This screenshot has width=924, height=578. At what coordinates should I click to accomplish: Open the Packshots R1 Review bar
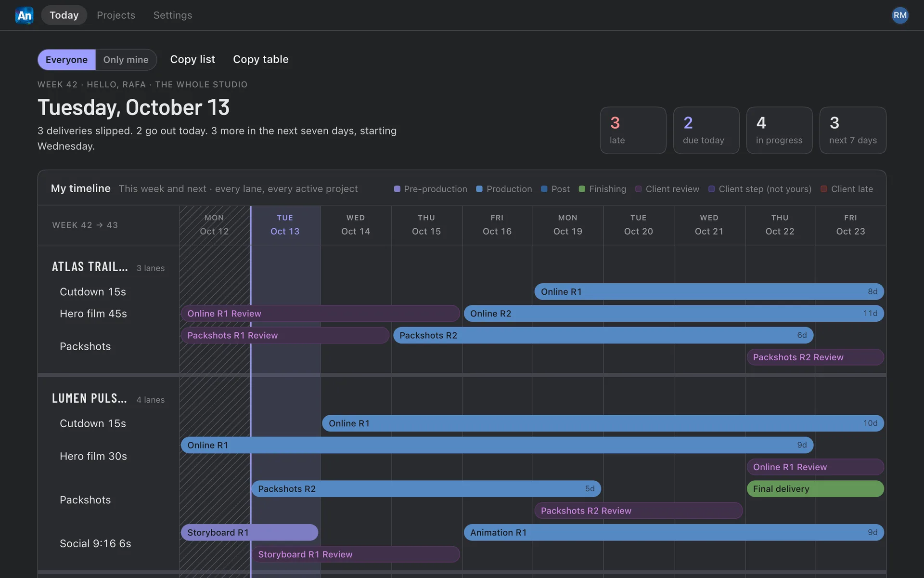(x=285, y=335)
